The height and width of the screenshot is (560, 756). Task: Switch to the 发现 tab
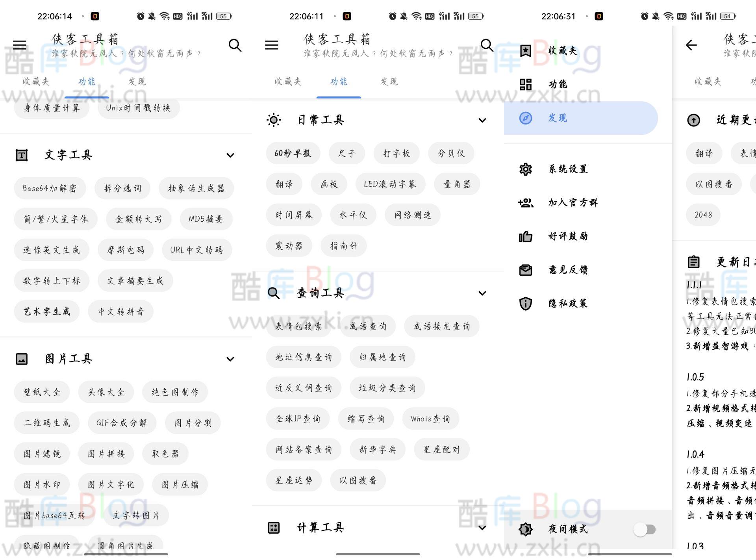click(x=137, y=82)
